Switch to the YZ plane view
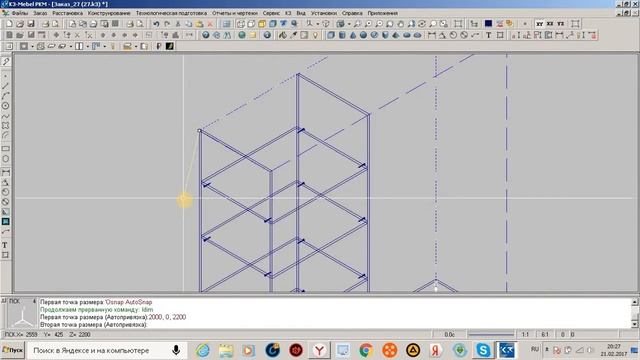The width and height of the screenshot is (640, 360). (x=561, y=24)
